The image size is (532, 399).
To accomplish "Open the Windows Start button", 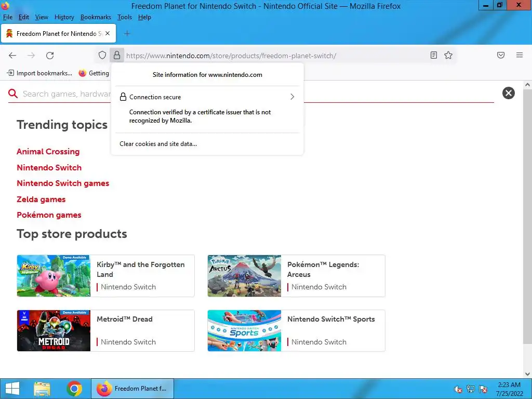I will [12, 389].
